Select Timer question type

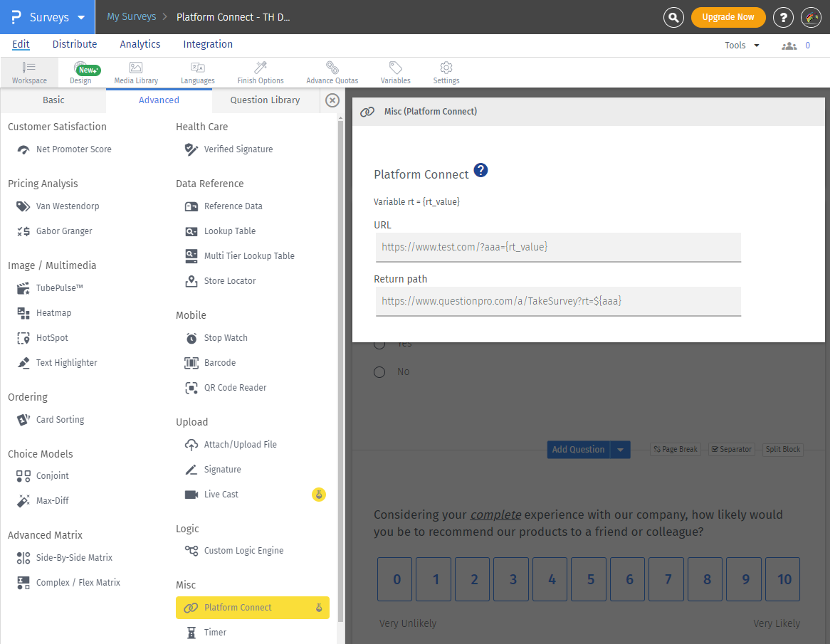coord(206,633)
